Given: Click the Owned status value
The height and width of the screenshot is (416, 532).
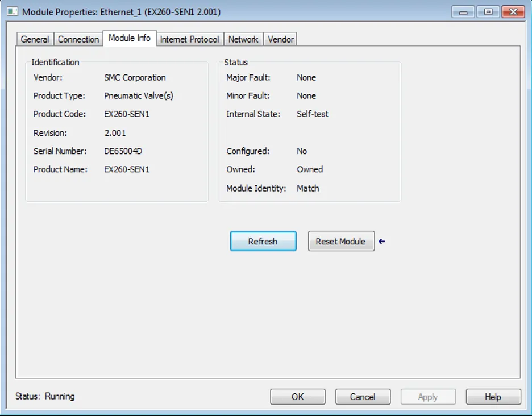Looking at the screenshot, I should click(x=310, y=169).
